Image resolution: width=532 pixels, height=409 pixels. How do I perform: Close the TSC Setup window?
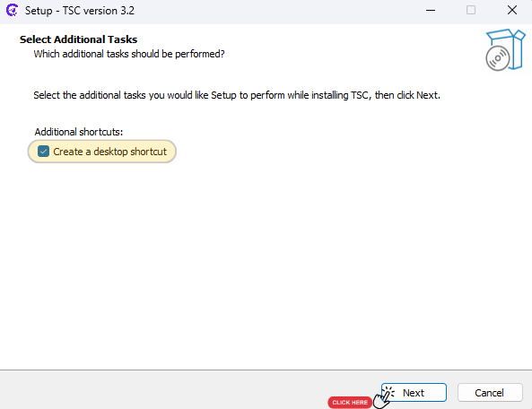pyautogui.click(x=512, y=10)
